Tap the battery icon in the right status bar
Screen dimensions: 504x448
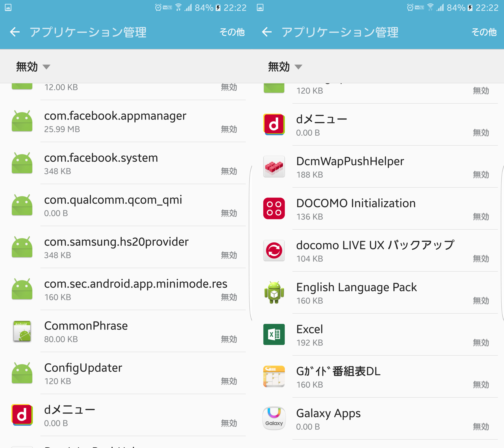click(x=470, y=7)
